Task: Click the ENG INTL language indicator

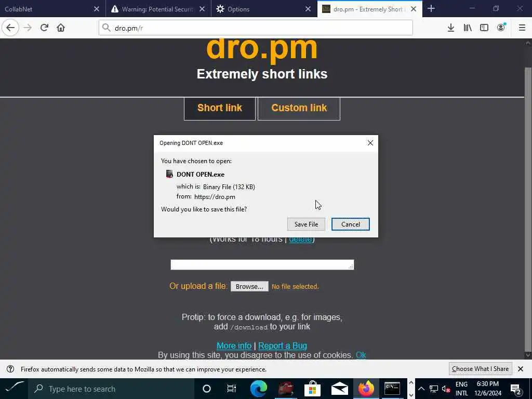Action: point(461,389)
